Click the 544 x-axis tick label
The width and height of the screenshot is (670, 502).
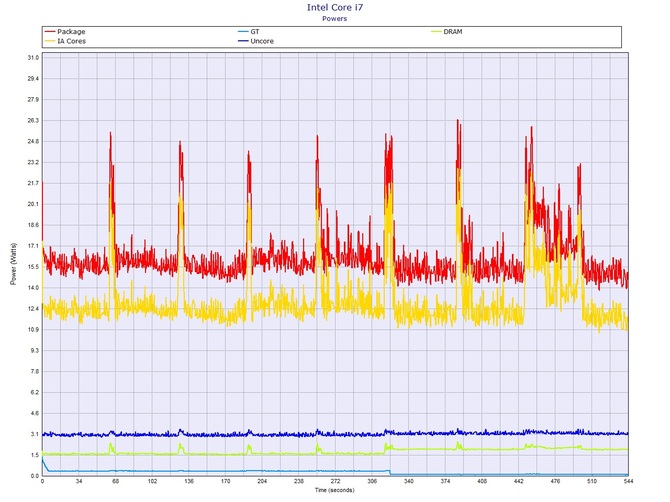(x=629, y=481)
